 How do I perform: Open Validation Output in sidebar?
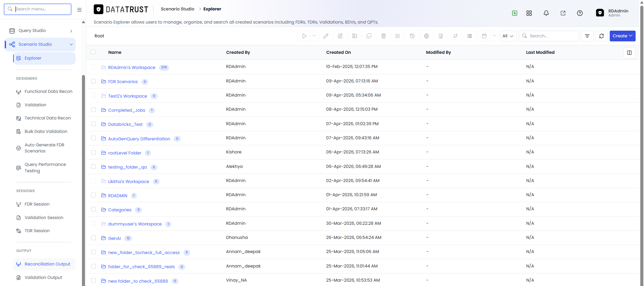44,278
